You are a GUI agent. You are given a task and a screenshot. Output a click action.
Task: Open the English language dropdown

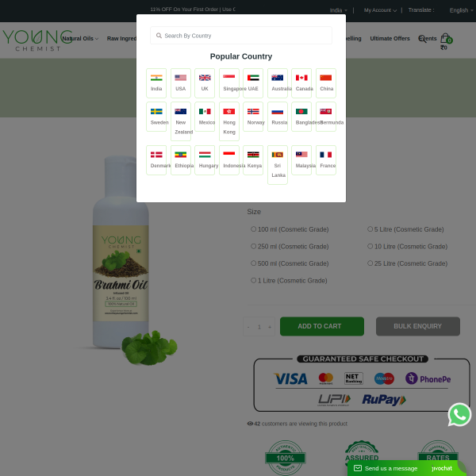point(461,10)
